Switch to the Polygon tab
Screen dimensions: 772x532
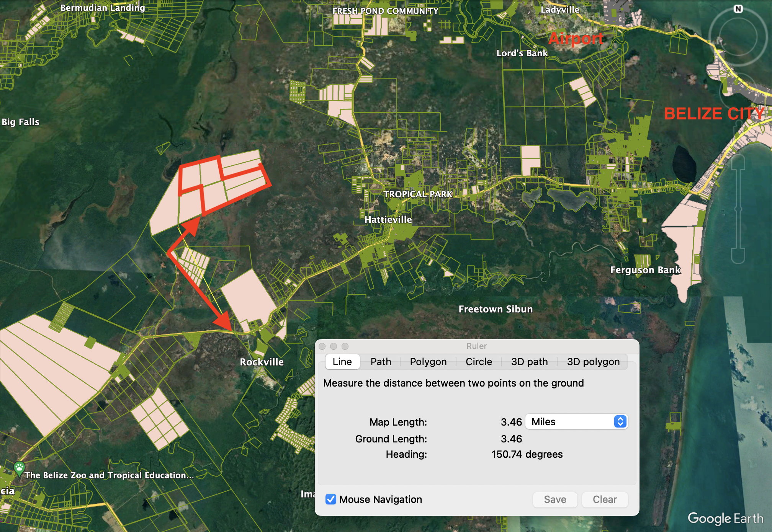(428, 362)
